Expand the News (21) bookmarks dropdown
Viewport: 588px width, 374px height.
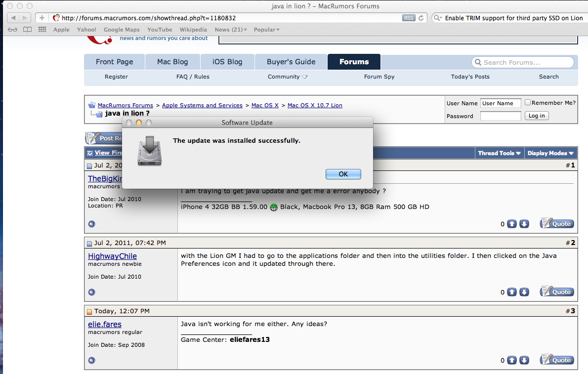pos(231,30)
